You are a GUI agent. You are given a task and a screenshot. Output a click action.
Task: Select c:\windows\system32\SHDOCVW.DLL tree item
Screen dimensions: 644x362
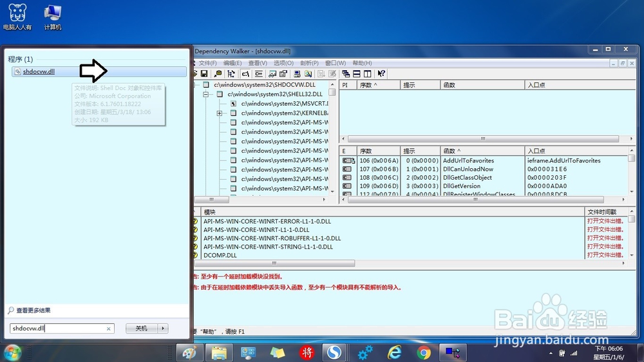[x=265, y=84]
